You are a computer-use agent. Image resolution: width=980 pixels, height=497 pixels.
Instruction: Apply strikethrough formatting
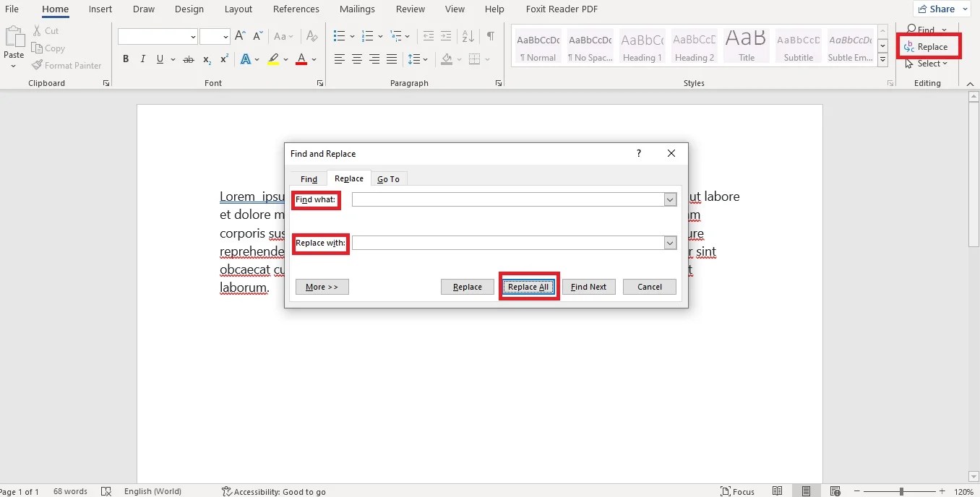point(188,59)
